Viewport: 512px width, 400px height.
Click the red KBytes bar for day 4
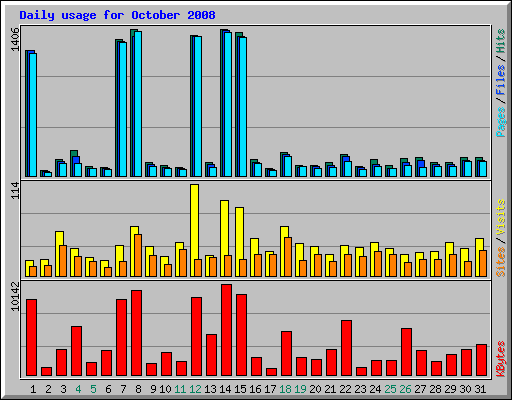click(77, 351)
